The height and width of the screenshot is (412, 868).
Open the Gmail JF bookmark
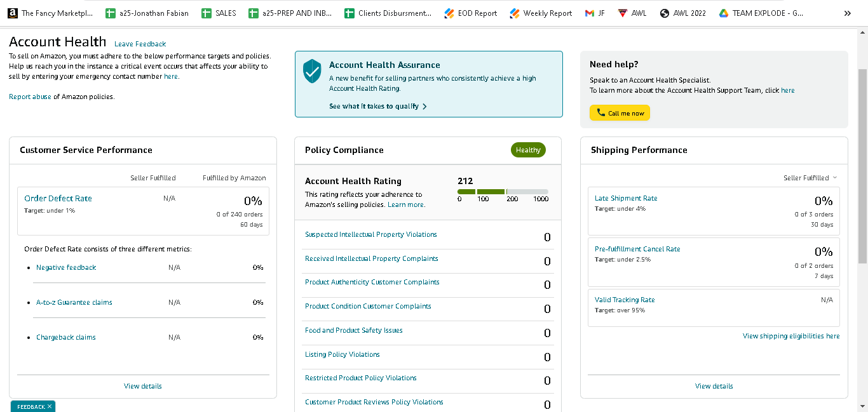coord(595,13)
